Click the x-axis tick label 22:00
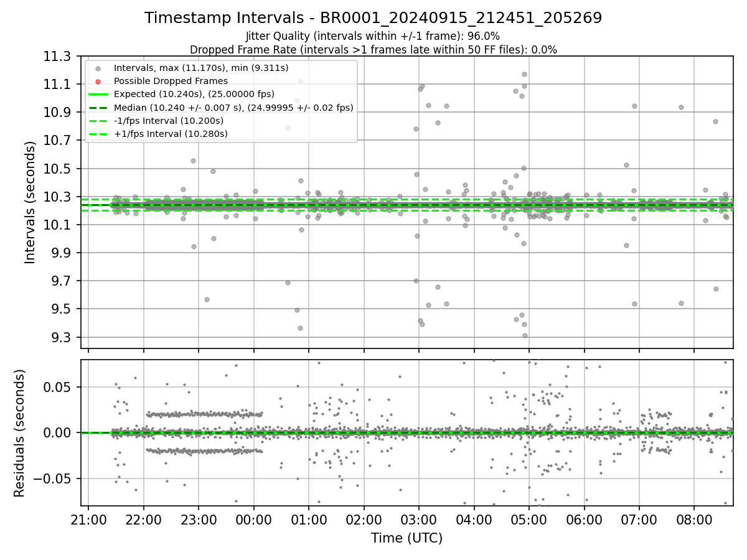Viewport: 747px width, 560px height. 144,519
